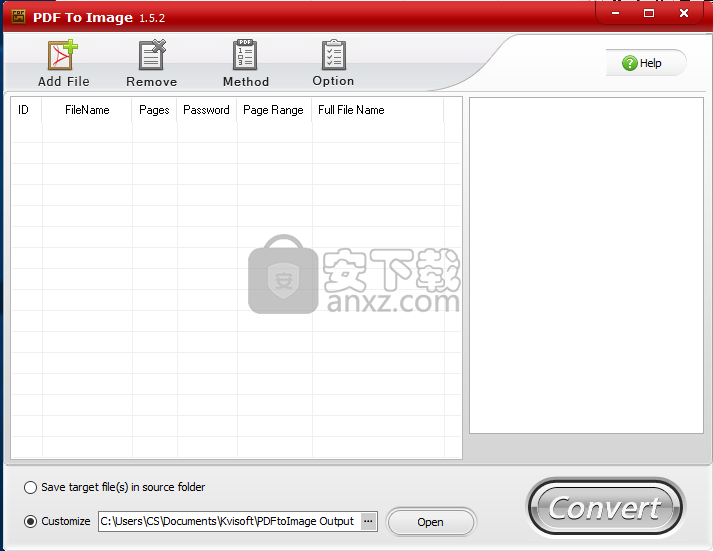Click the Remove file icon
The height and width of the screenshot is (551, 713).
[x=152, y=55]
